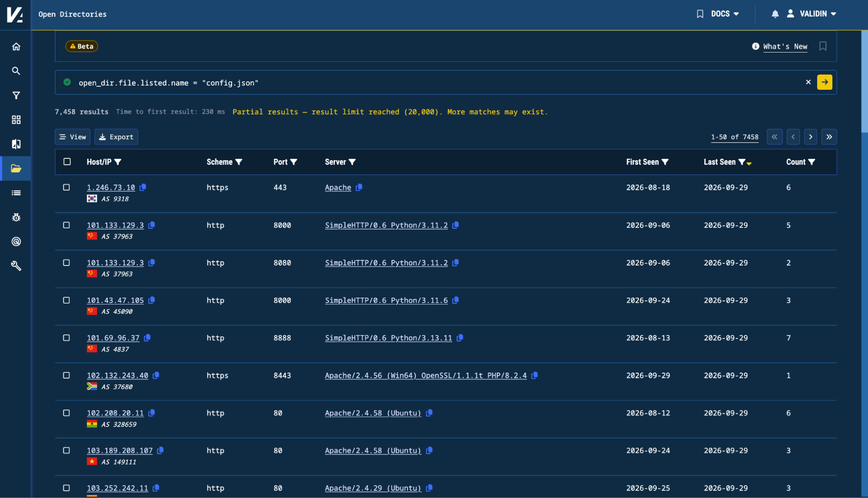Select row checkbox for 102.132.243.40
This screenshot has width=868, height=498.
pyautogui.click(x=66, y=375)
